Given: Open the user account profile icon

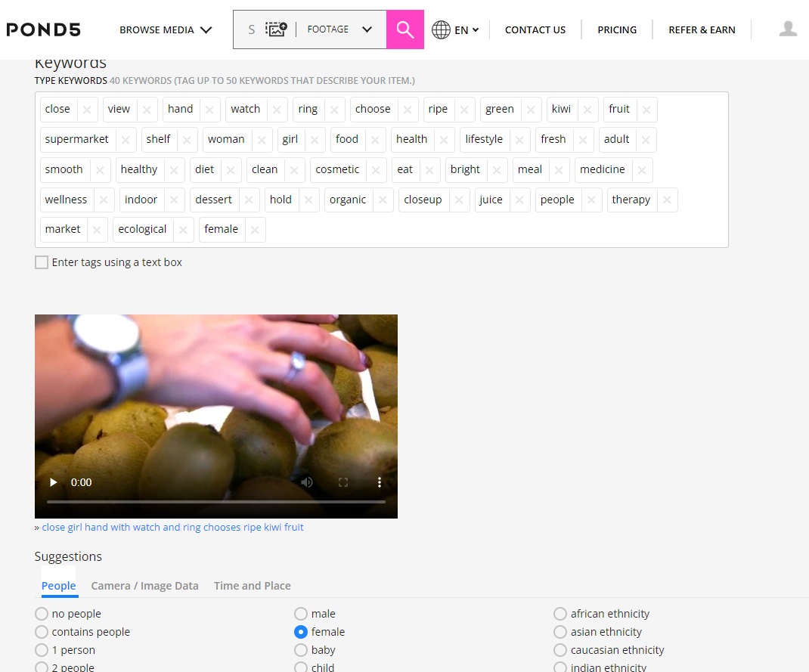Looking at the screenshot, I should coord(788,29).
